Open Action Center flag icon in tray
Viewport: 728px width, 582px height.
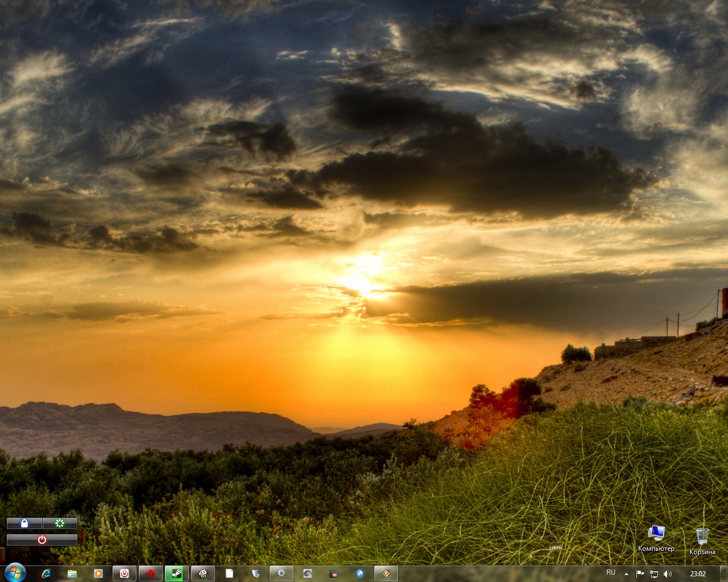640,574
